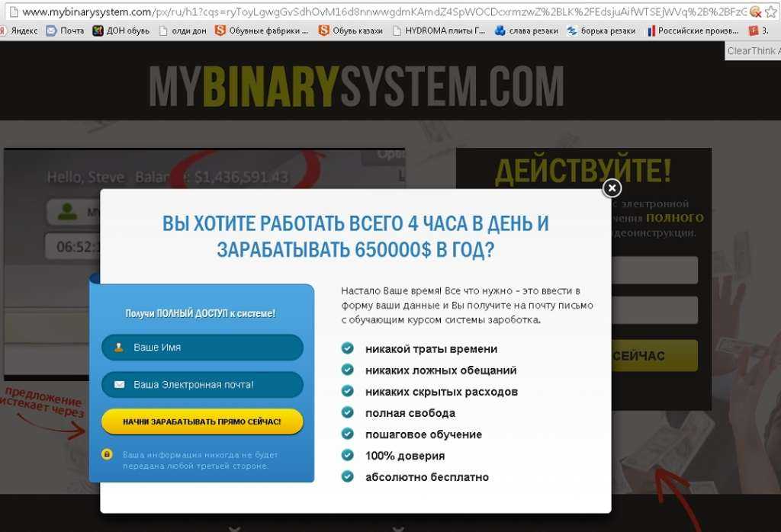The width and height of the screenshot is (781, 532).
Task: Click checkmark beside "абсолютно бесплатно"
Action: tap(348, 476)
